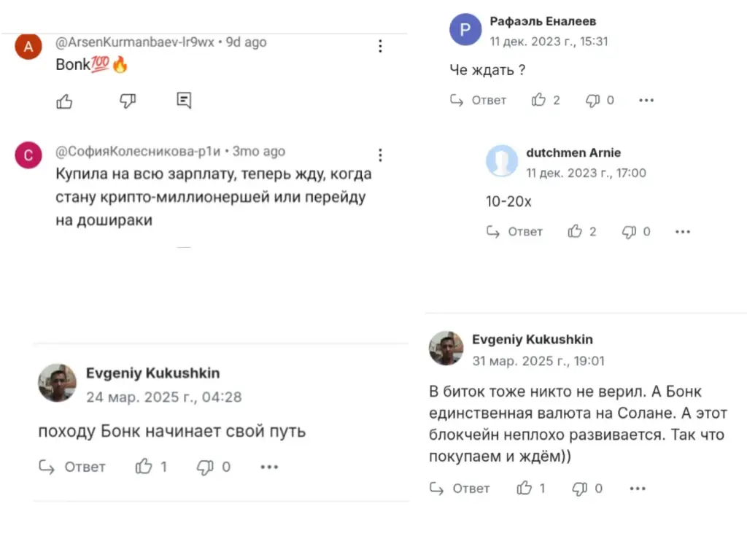Click Ответ under 'походу Бонк' comment

click(72, 467)
